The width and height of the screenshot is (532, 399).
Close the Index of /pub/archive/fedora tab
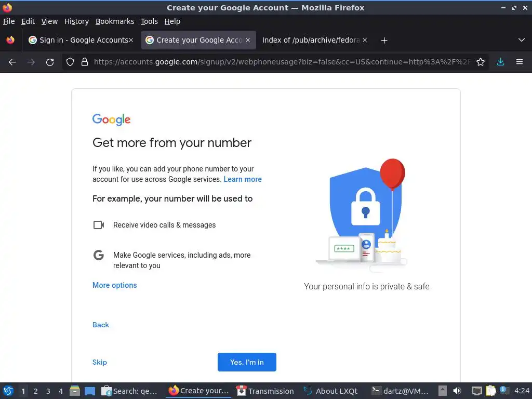pos(365,40)
